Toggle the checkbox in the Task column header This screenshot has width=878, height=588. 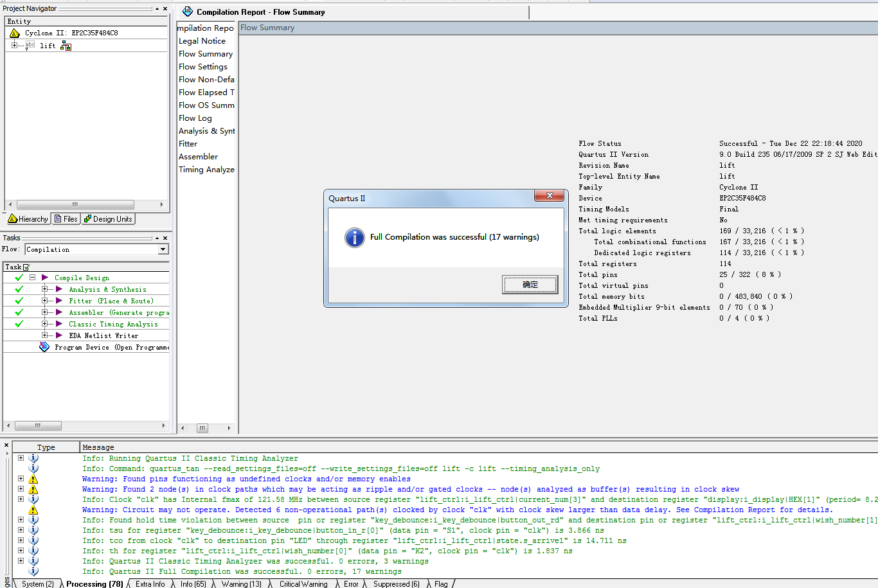coord(26,267)
